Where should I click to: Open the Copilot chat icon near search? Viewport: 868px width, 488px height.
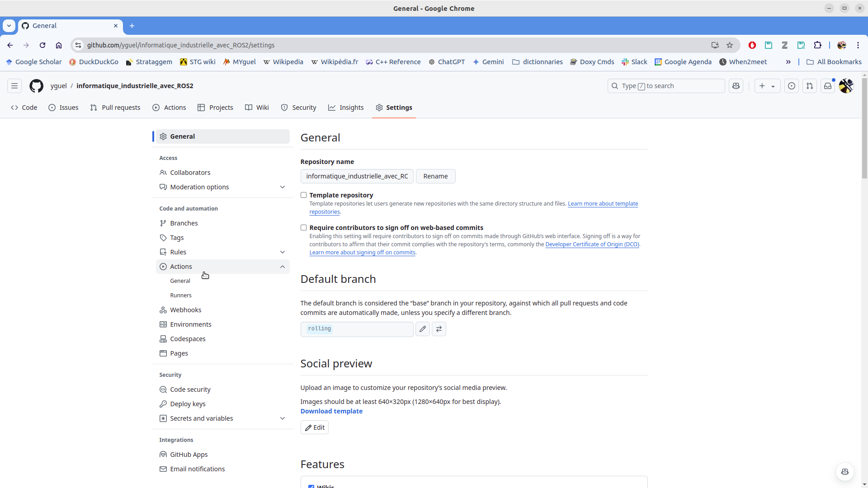pyautogui.click(x=736, y=86)
